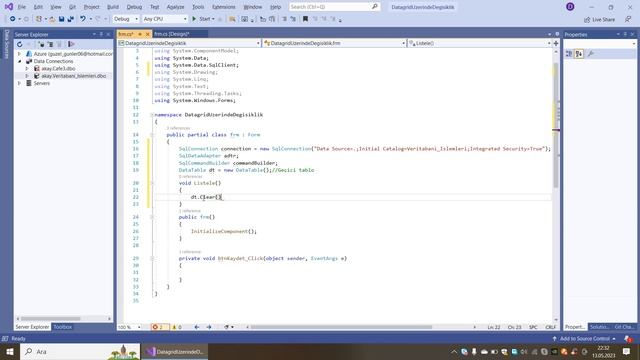Click the Search (Ctrl+Q) box
The height and width of the screenshot is (360, 640).
point(334,7)
